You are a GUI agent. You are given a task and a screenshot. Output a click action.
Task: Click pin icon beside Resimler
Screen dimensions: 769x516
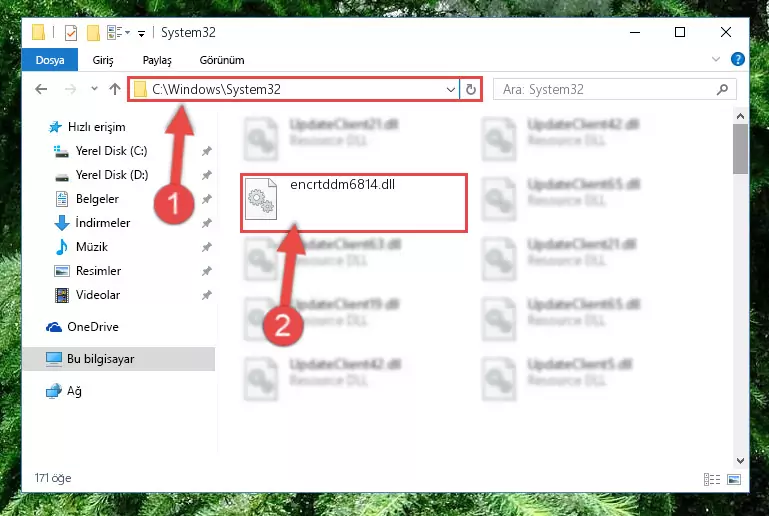pyautogui.click(x=206, y=271)
